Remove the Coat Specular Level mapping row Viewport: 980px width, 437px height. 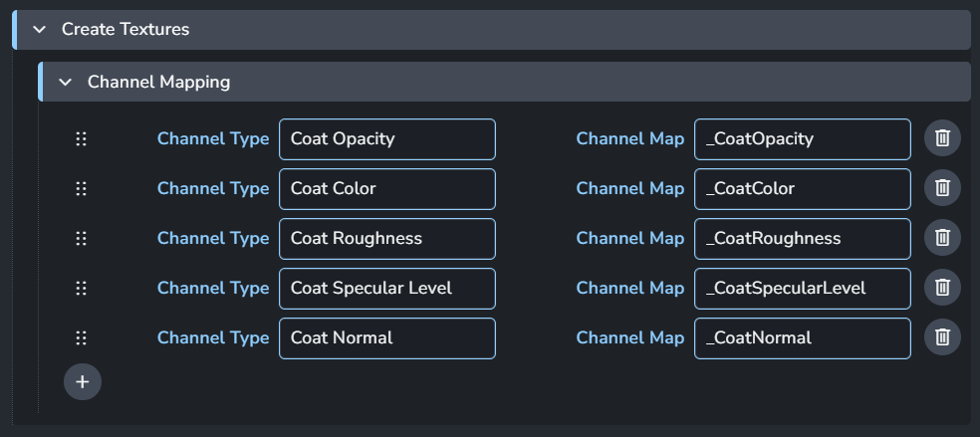pos(942,288)
